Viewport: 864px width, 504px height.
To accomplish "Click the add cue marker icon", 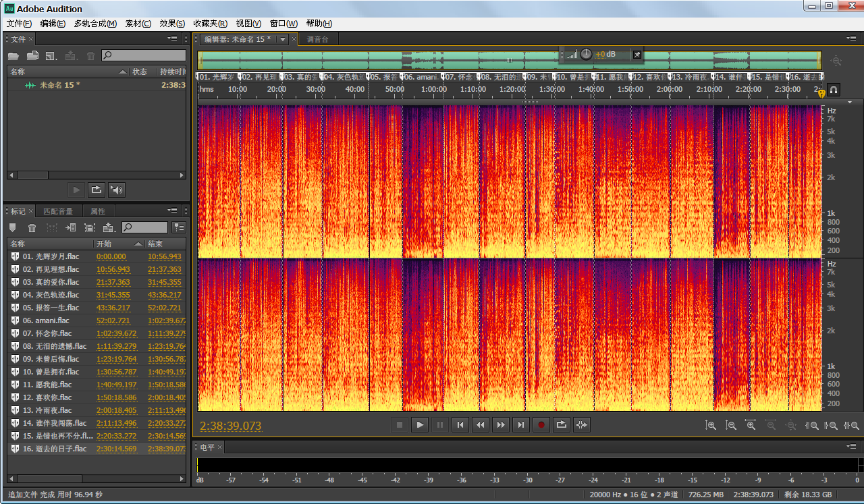I will coord(13,228).
